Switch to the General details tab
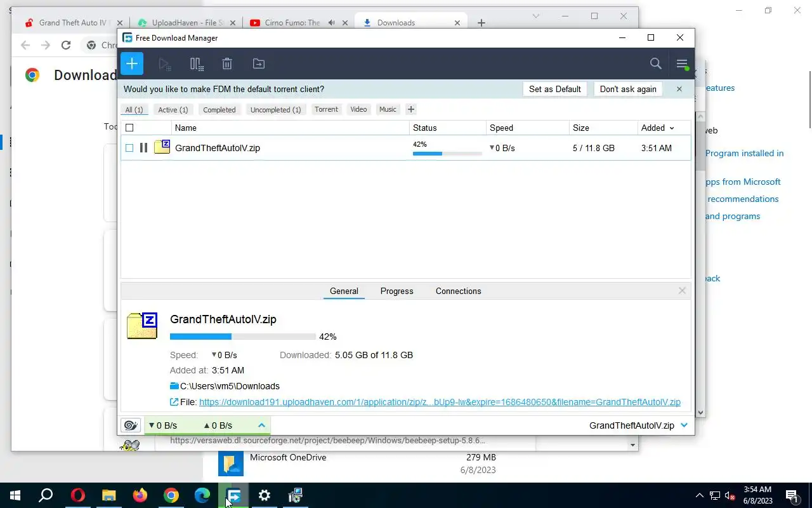Screen dimensions: 812x508 344,291
